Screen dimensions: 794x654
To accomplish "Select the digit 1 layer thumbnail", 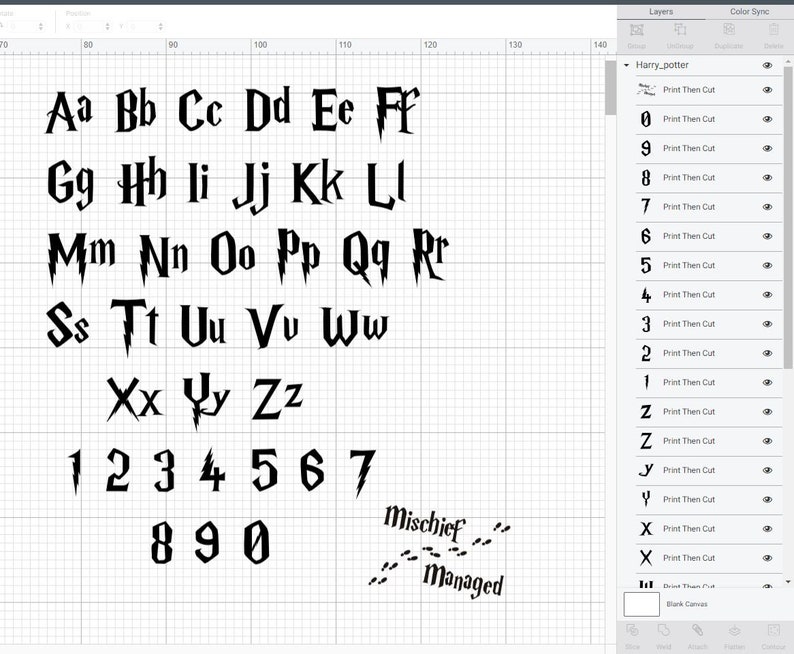I will [646, 382].
